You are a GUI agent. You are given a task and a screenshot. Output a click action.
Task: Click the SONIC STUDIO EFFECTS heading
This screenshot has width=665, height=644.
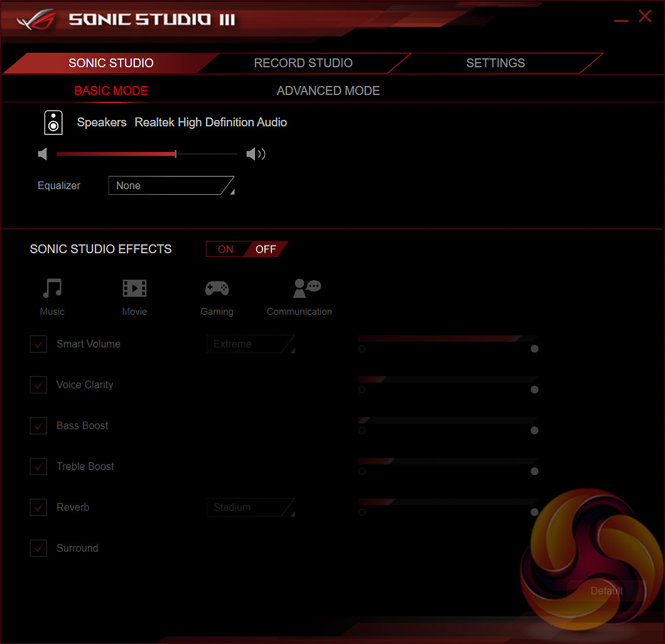(x=101, y=249)
